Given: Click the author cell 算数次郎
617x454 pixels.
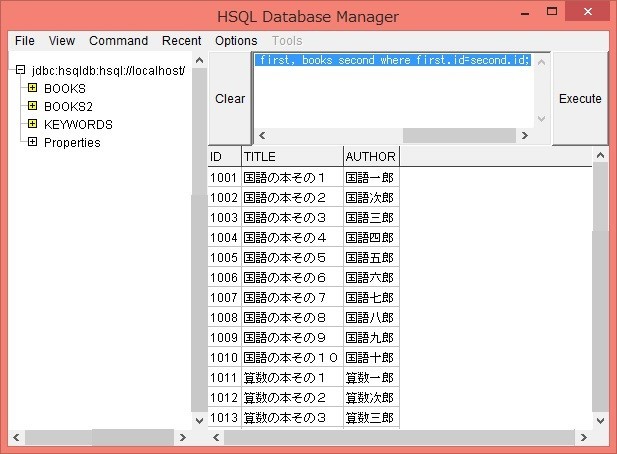Looking at the screenshot, I should point(371,398).
